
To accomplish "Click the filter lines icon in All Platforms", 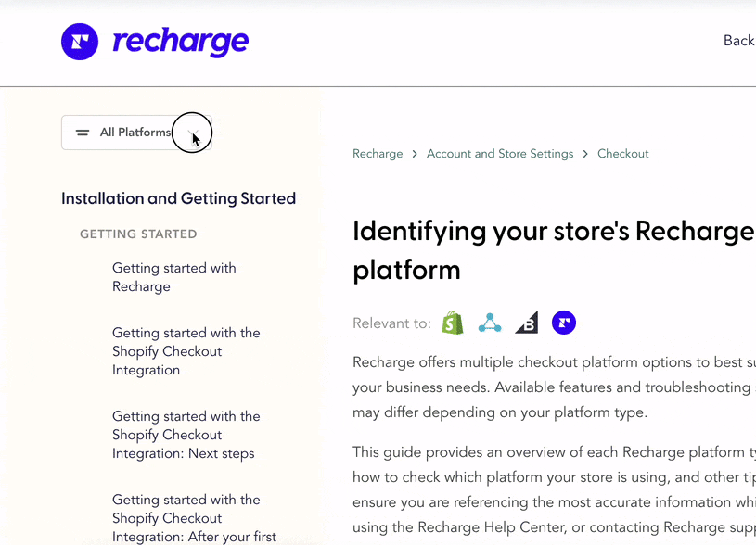I will point(82,132).
